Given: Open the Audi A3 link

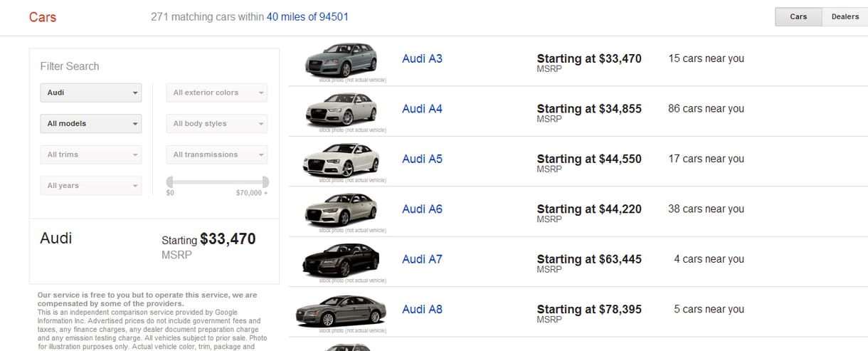Looking at the screenshot, I should point(422,58).
